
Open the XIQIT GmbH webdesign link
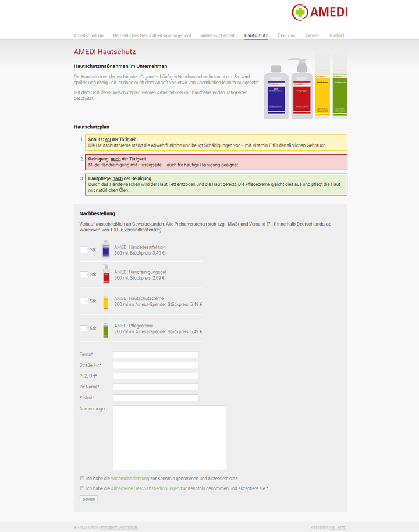coord(338,527)
